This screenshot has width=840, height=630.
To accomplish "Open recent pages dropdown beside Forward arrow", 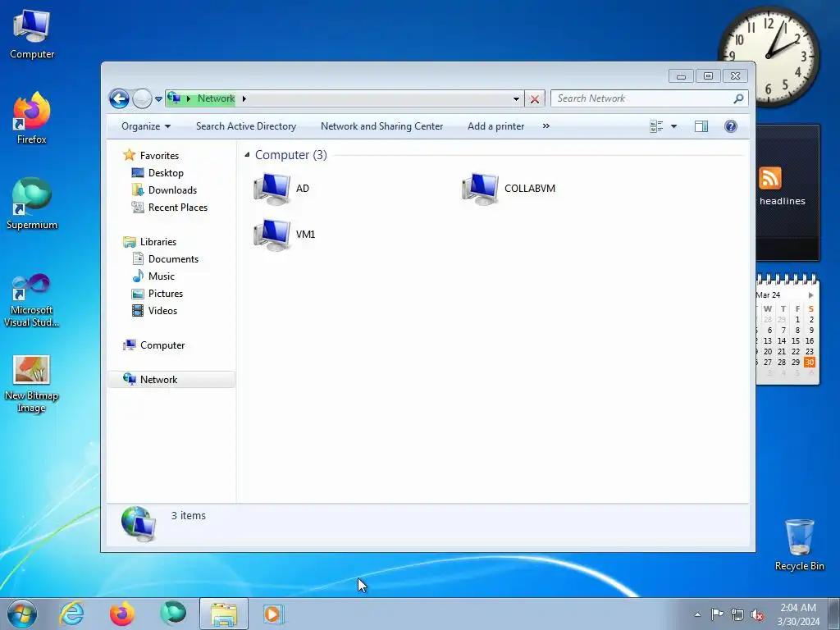I will [x=158, y=99].
